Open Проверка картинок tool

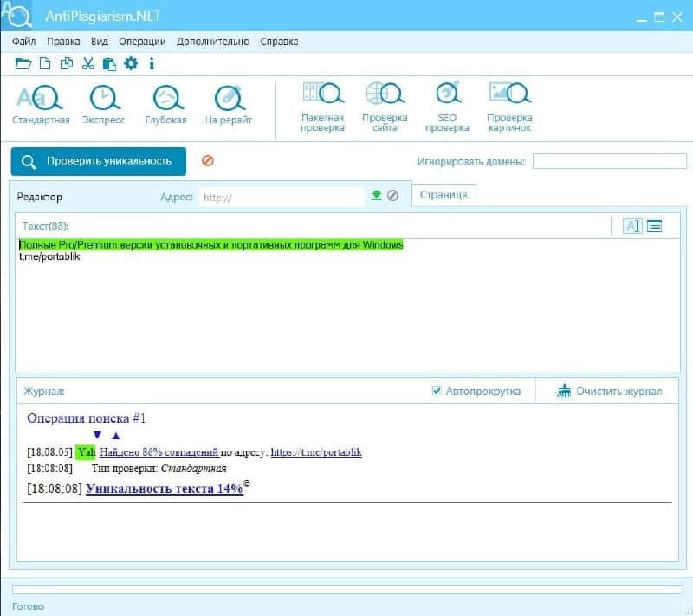pyautogui.click(x=509, y=107)
